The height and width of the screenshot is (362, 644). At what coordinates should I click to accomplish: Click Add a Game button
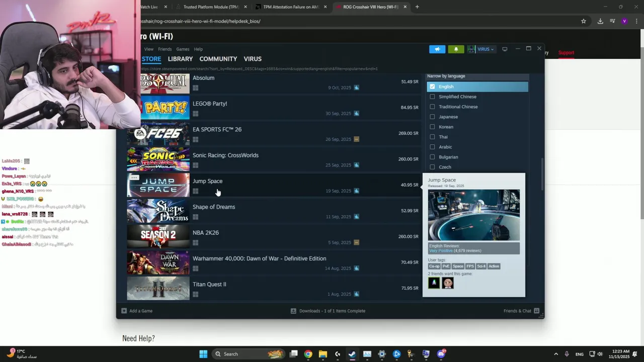pos(137,311)
